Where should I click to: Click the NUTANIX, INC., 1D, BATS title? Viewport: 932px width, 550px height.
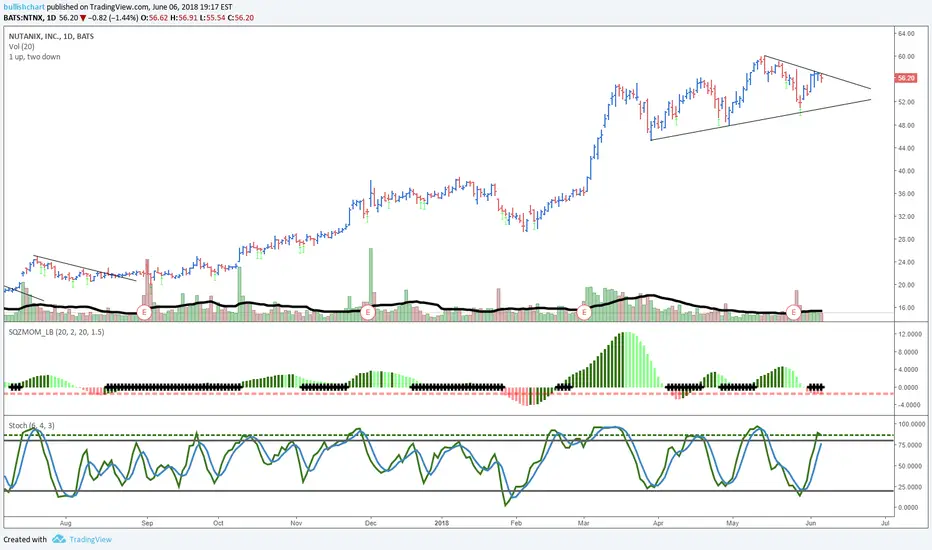pyautogui.click(x=51, y=36)
